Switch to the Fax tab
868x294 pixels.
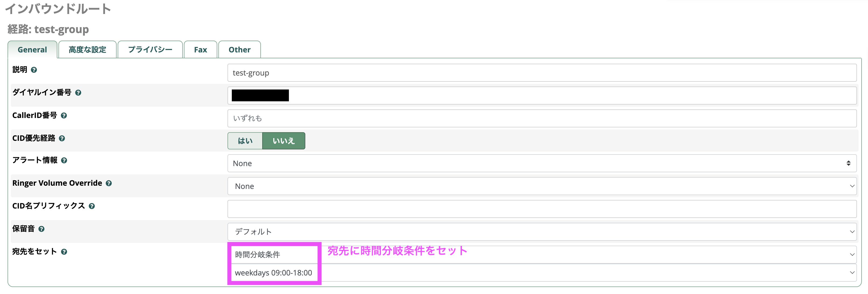click(x=201, y=50)
